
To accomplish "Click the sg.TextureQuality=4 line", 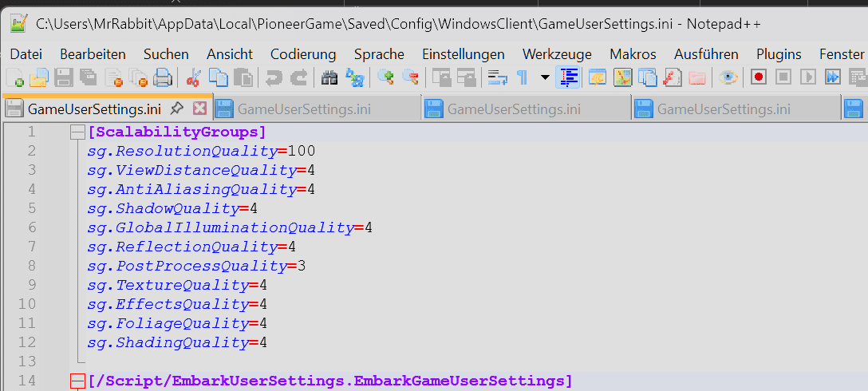I will point(177,285).
